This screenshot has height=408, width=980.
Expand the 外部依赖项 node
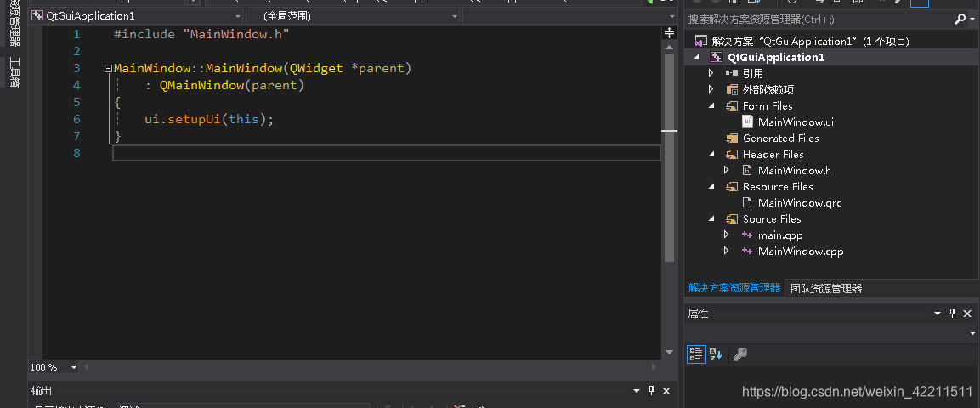click(x=711, y=90)
